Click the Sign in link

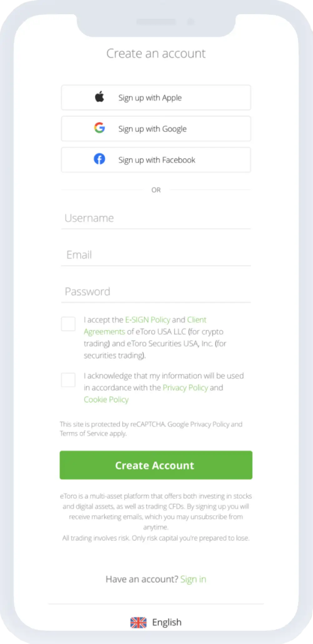tap(193, 579)
